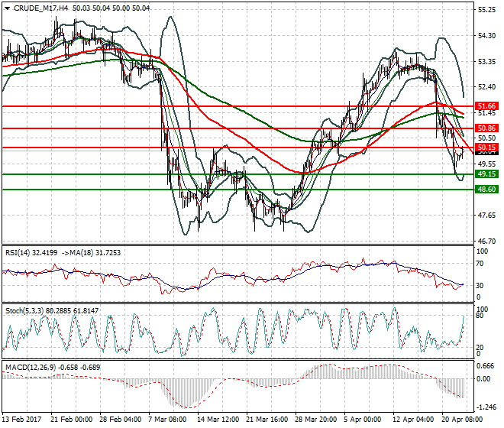Image resolution: width=504 pixels, height=428 pixels.
Task: Click the 49.15 green support level label
Action: click(x=486, y=174)
